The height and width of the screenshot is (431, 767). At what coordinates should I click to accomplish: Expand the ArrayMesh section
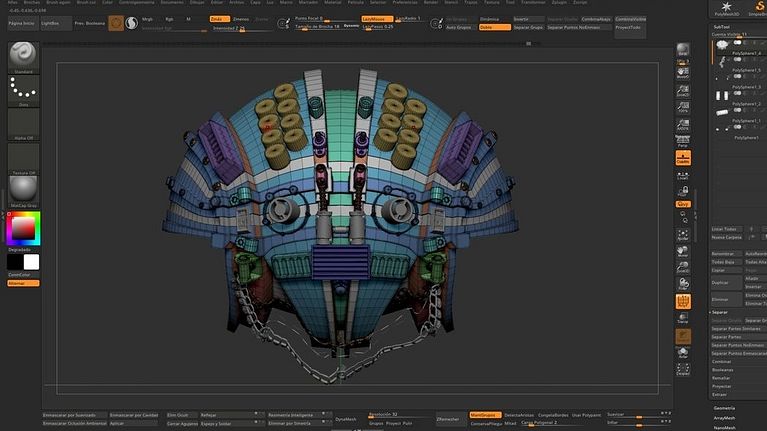pyautogui.click(x=725, y=418)
